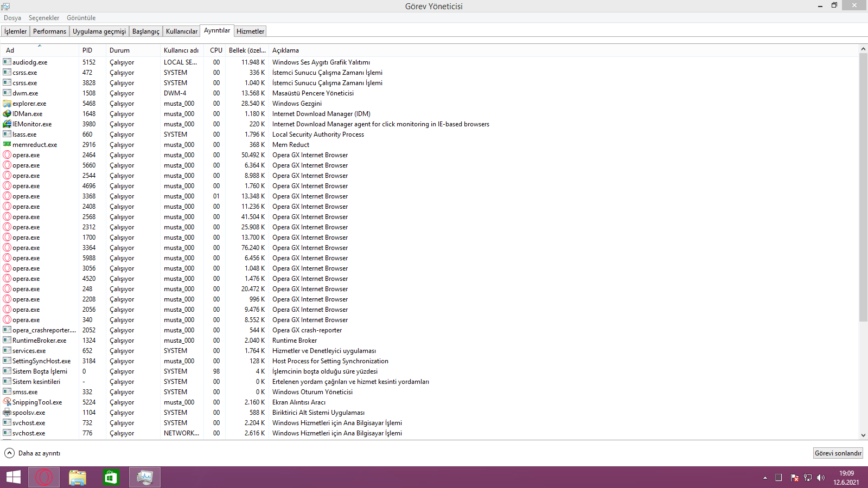The height and width of the screenshot is (488, 868).
Task: Sort by the CPU column header
Action: point(215,50)
